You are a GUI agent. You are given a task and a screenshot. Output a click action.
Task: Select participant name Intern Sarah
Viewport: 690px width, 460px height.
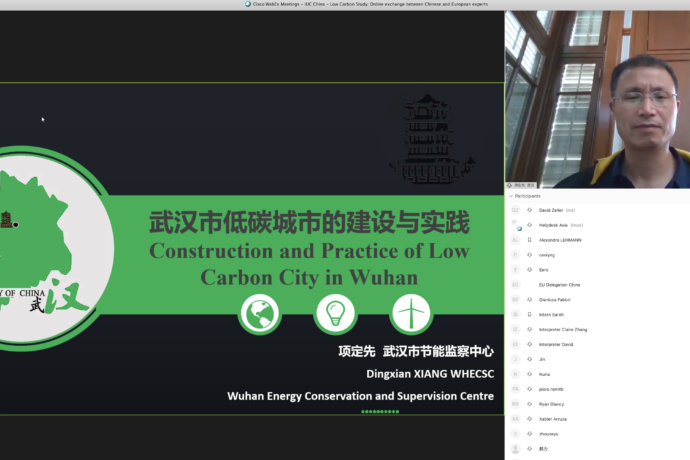click(551, 314)
